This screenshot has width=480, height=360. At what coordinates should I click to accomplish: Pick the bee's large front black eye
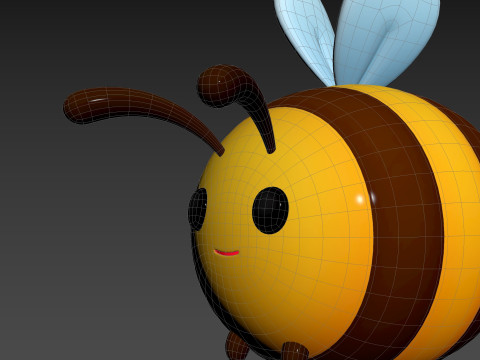point(270,210)
